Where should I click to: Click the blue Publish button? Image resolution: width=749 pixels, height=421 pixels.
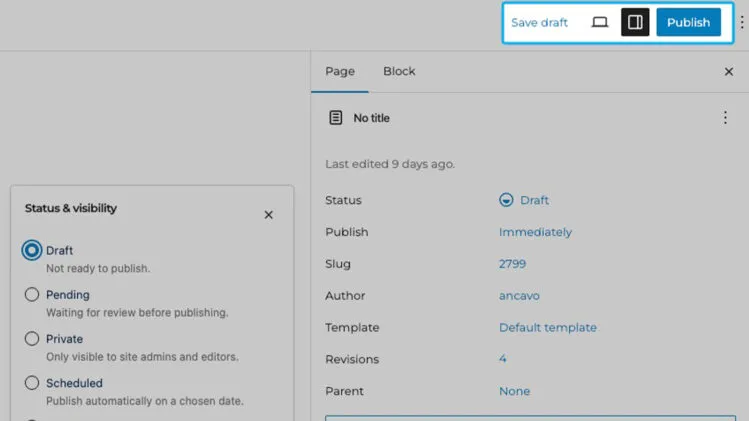tap(688, 22)
